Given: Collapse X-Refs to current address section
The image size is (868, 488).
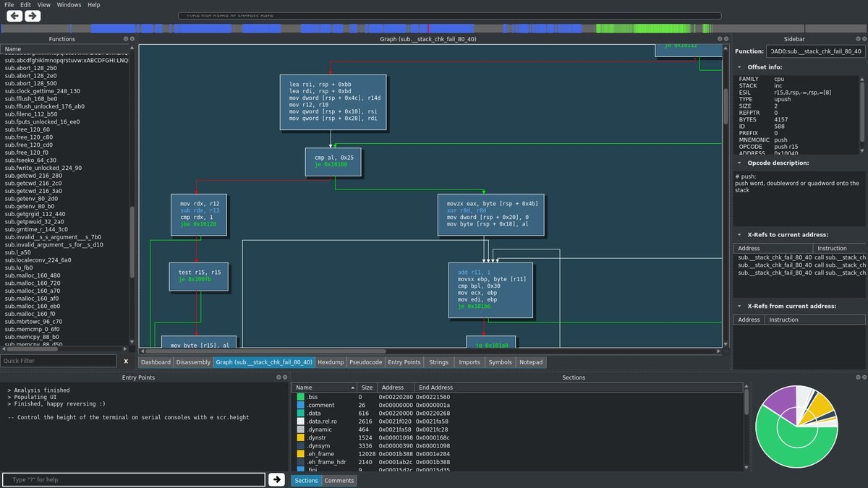Looking at the screenshot, I should pyautogui.click(x=739, y=235).
